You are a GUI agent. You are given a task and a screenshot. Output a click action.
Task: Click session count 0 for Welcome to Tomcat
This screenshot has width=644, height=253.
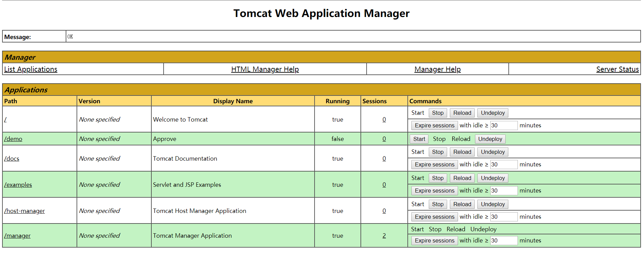click(x=384, y=120)
